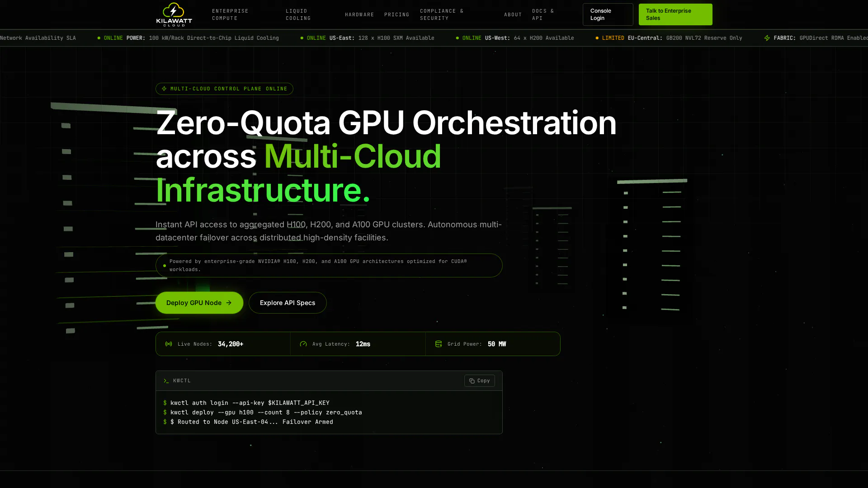Select the US-East H100 SXM availability ticker
The image size is (868, 488).
(x=367, y=38)
